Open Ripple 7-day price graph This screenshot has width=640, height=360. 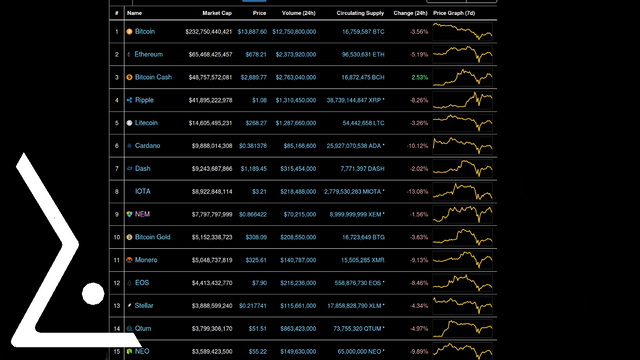click(x=462, y=100)
